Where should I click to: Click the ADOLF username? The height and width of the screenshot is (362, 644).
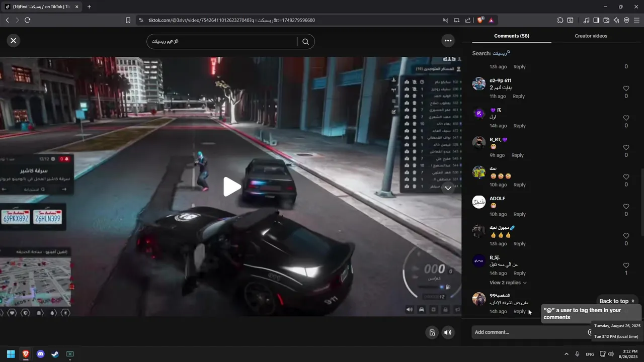(x=497, y=199)
